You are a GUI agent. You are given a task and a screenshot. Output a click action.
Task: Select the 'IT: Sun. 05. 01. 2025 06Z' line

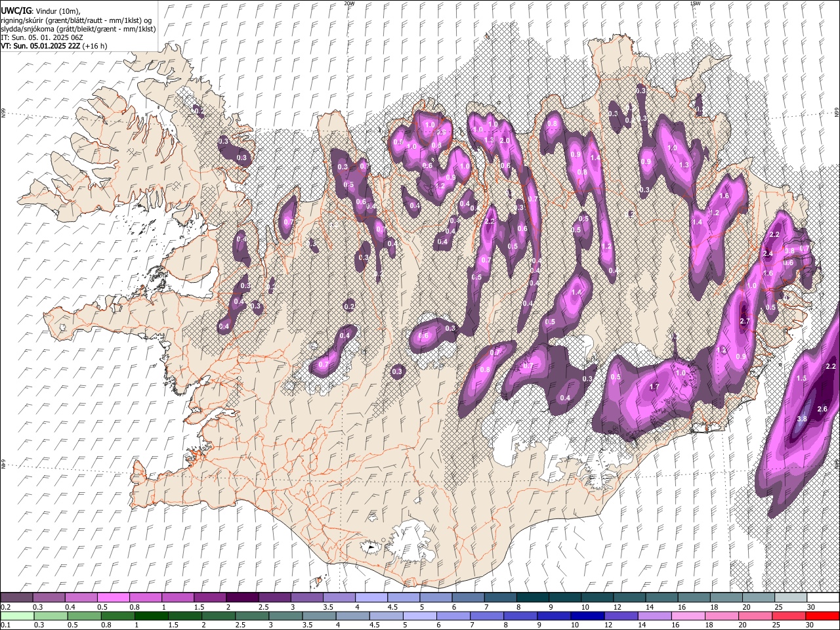click(42, 37)
